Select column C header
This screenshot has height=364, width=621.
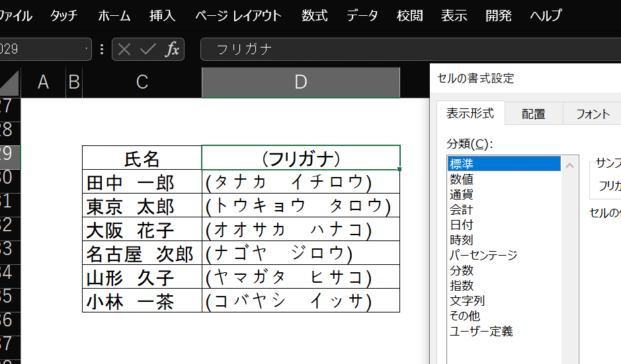142,83
